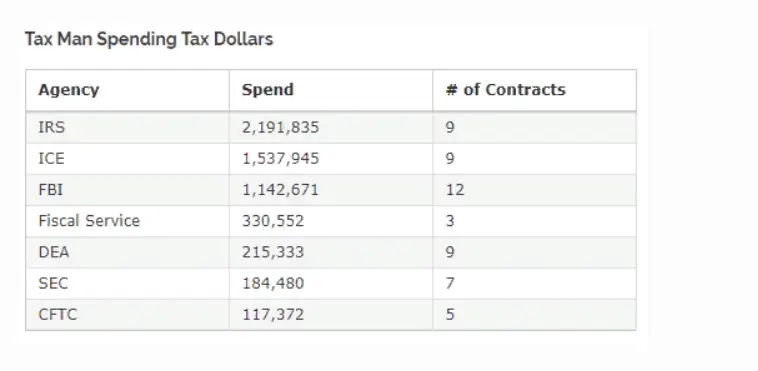758x371 pixels.
Task: Click the 330,552 spend value
Action: (273, 221)
